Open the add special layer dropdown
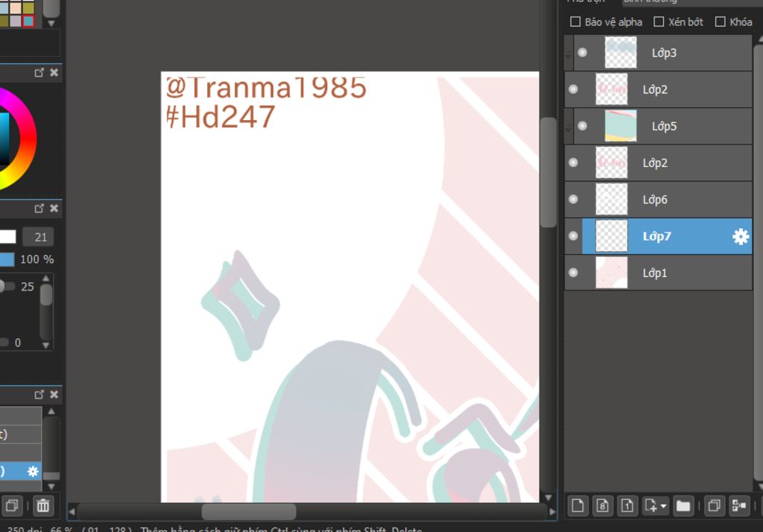The image size is (763, 532). click(x=655, y=506)
